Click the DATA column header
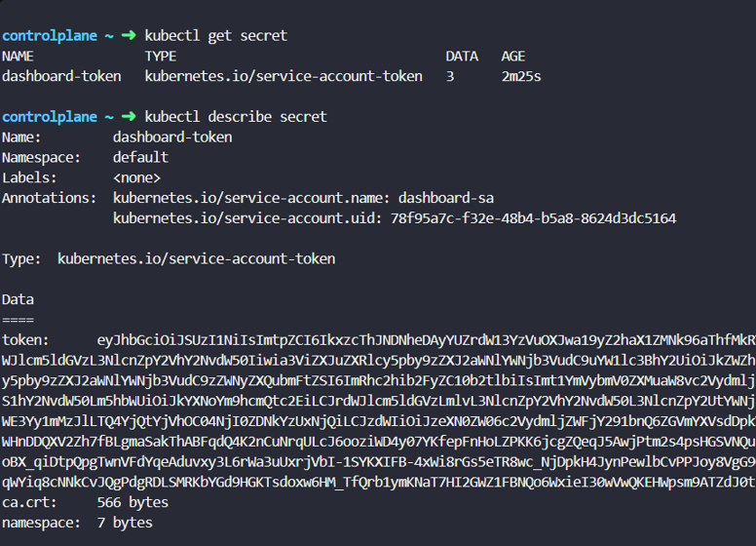 point(462,57)
